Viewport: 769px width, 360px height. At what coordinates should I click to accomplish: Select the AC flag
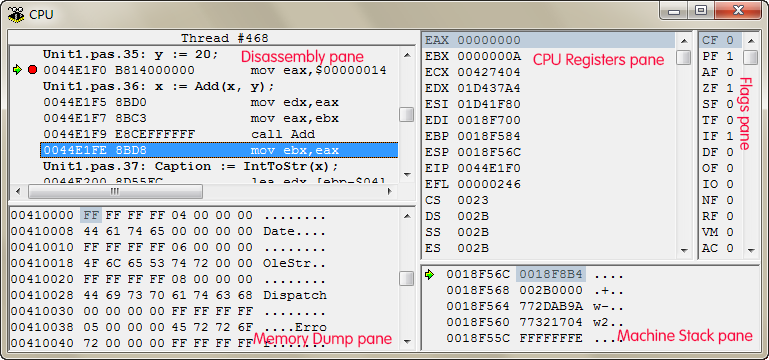[x=718, y=248]
